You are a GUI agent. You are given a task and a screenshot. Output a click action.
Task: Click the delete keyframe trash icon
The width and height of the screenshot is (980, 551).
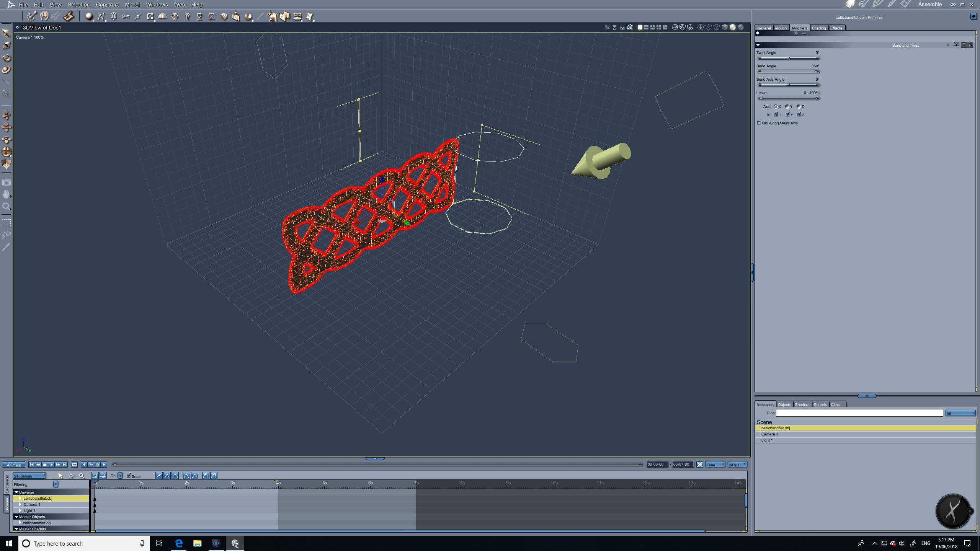[x=97, y=465]
